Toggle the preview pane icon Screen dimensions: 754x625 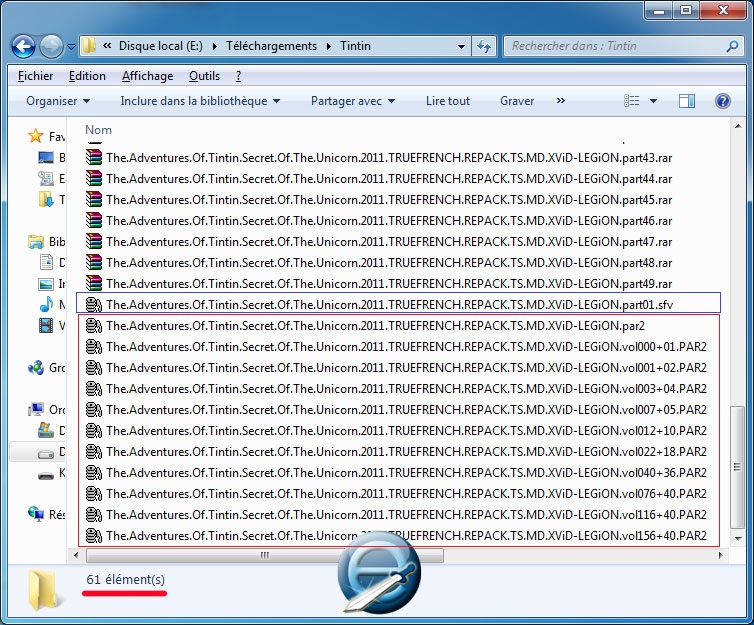tap(687, 100)
